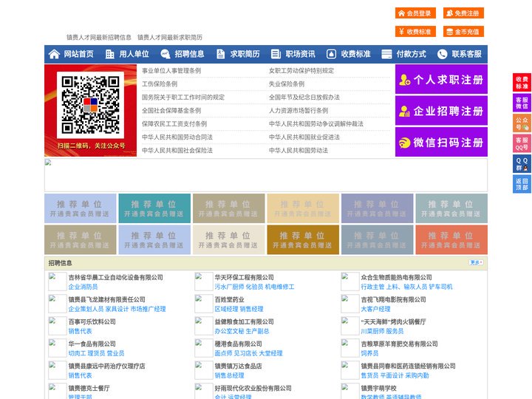
Task: Open the 企业消防员 job posting
Action: pos(83,287)
